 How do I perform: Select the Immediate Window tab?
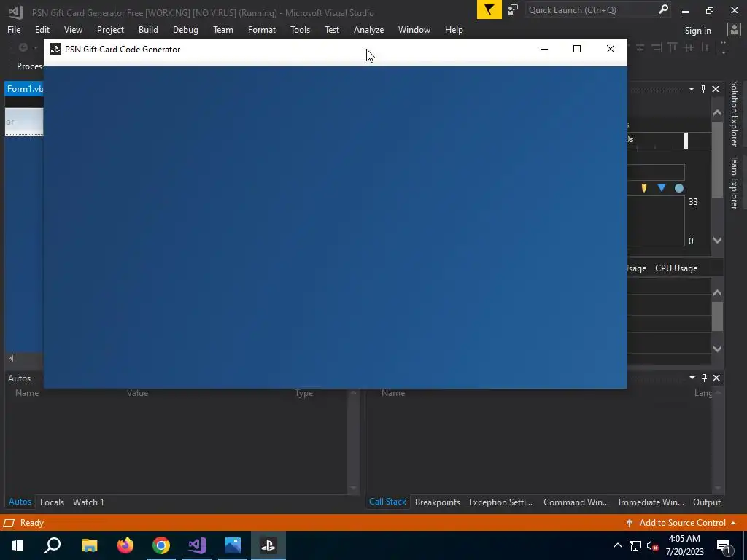pos(651,502)
